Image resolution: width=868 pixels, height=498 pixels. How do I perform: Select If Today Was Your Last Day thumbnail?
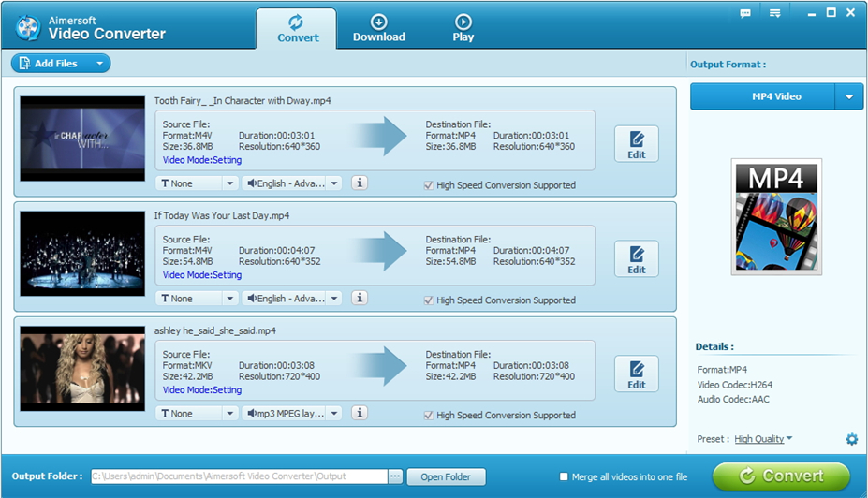(82, 255)
